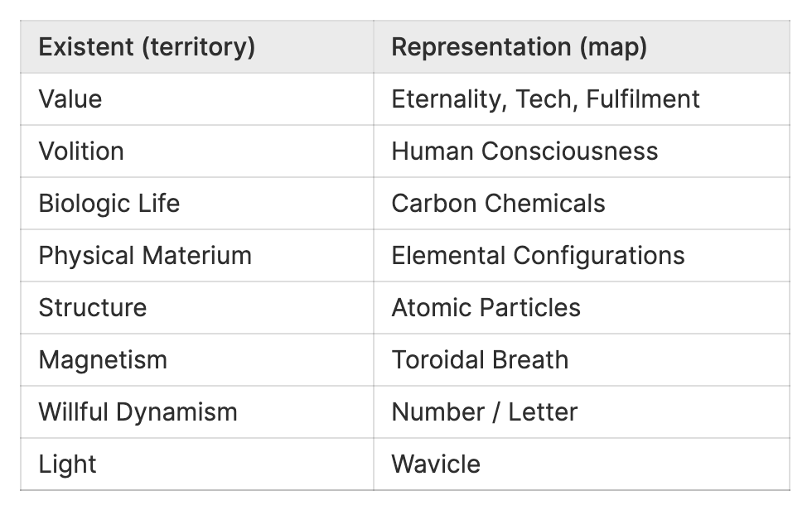The image size is (812, 510).
Task: Select the "Willful Dynamism" cell
Action: pyautogui.click(x=138, y=412)
